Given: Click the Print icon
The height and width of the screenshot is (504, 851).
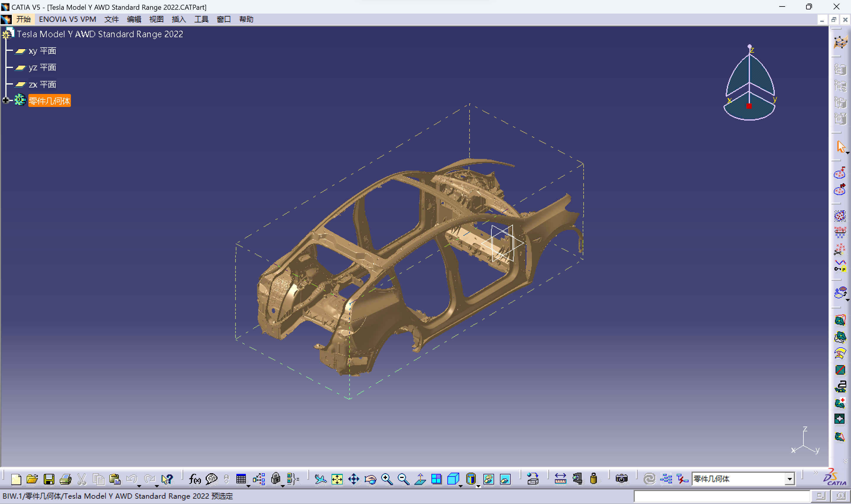Looking at the screenshot, I should click(x=65, y=479).
